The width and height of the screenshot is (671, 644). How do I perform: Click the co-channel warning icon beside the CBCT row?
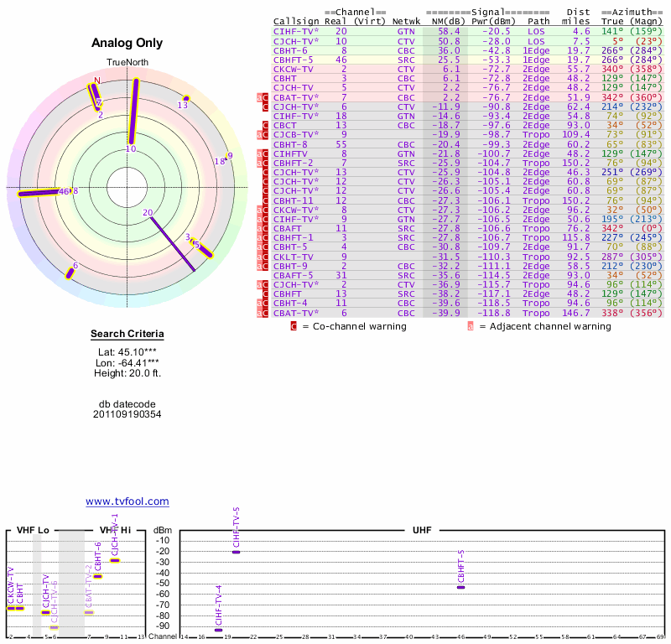[266, 125]
